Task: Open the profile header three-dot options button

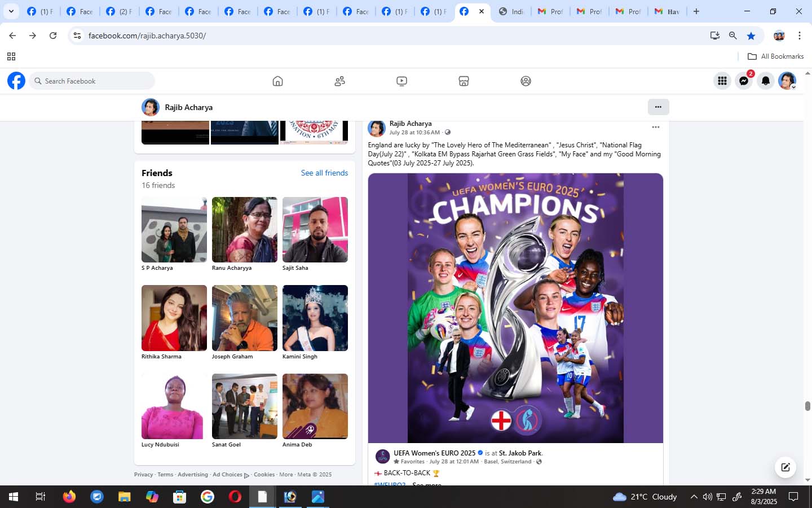Action: (x=658, y=107)
